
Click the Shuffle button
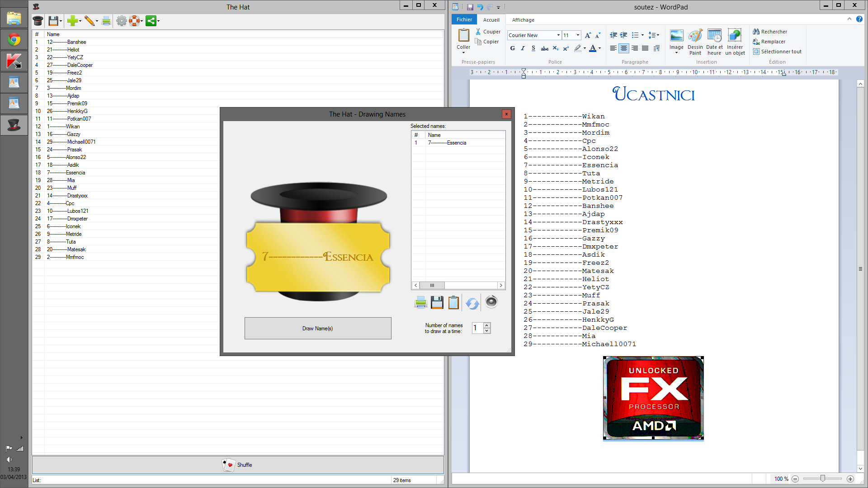tap(238, 465)
